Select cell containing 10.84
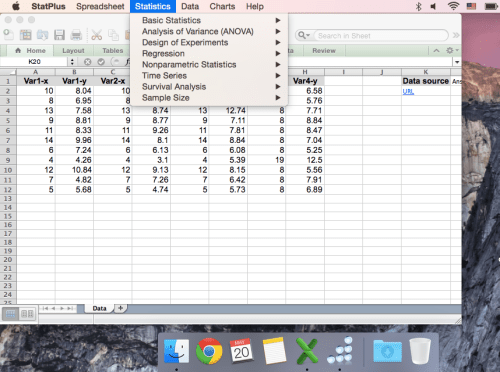500x372 pixels. pos(74,170)
